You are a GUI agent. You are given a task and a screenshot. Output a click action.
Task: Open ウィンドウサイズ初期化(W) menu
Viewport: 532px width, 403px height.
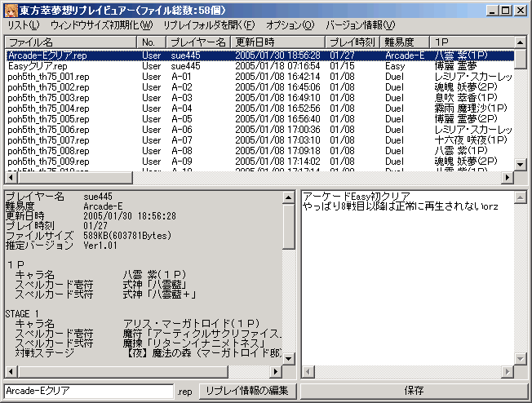[101, 25]
